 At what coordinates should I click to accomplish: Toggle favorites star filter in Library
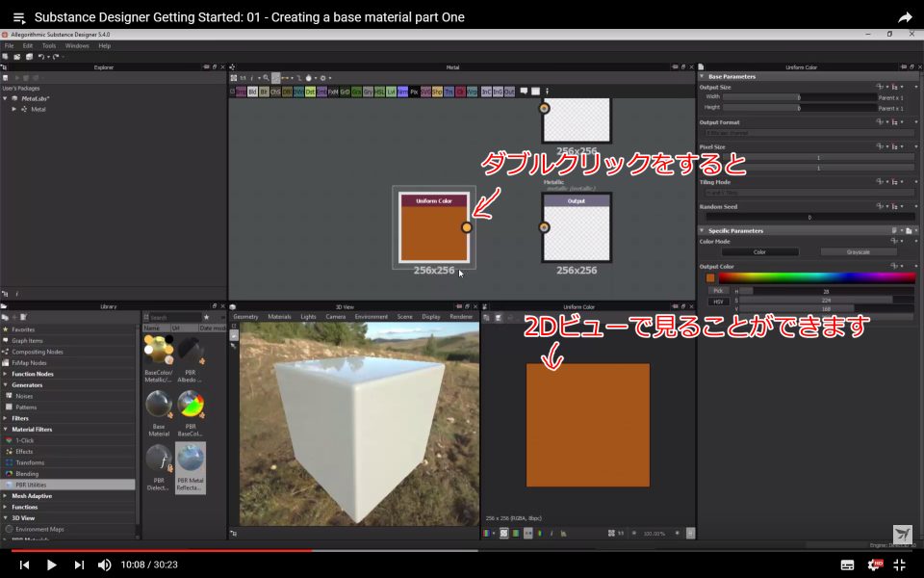pyautogui.click(x=206, y=317)
